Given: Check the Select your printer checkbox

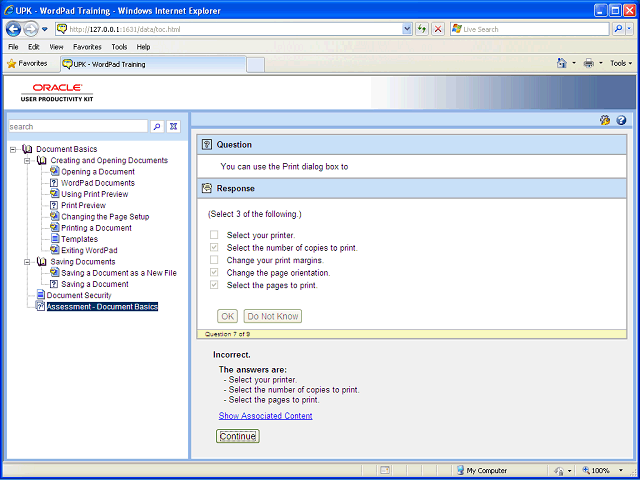Looking at the screenshot, I should coord(214,235).
